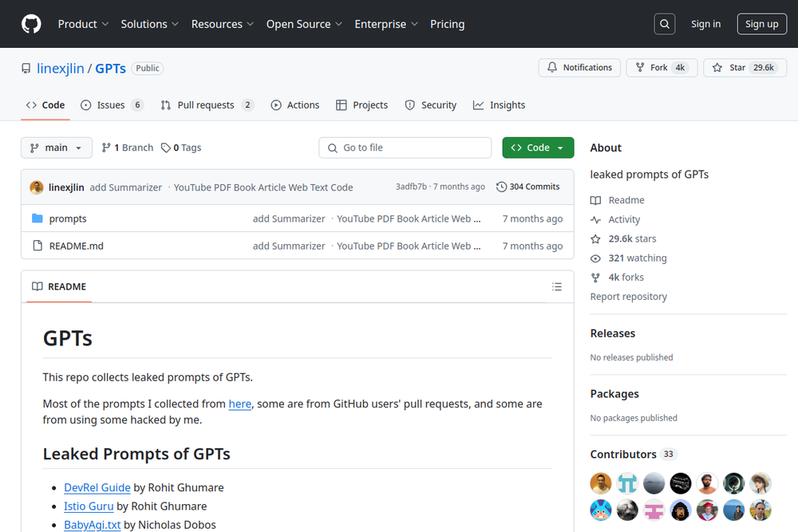Follow the 'here' link in README
Image resolution: width=798 pixels, height=532 pixels.
[239, 404]
